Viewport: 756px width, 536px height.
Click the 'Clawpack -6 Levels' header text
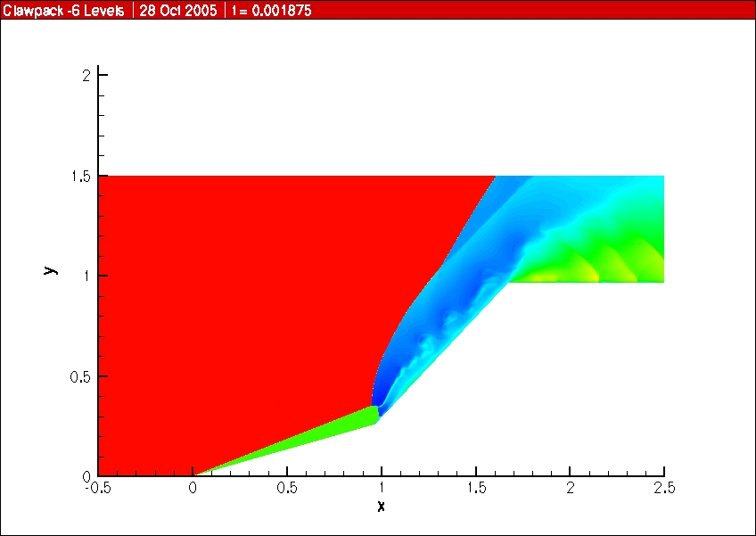tap(63, 11)
